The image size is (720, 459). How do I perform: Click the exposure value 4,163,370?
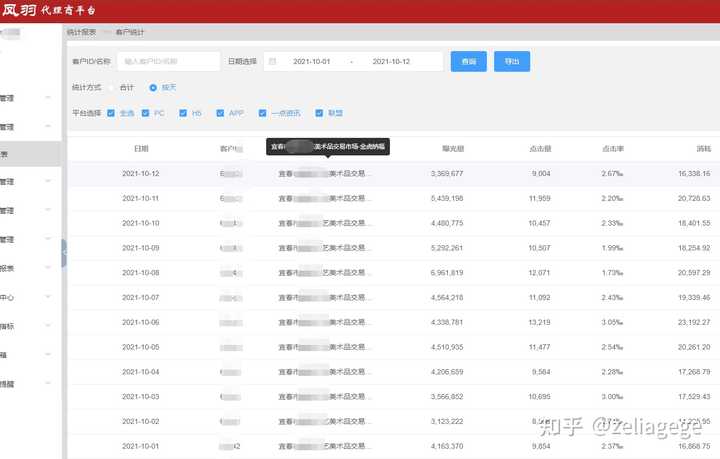click(447, 446)
